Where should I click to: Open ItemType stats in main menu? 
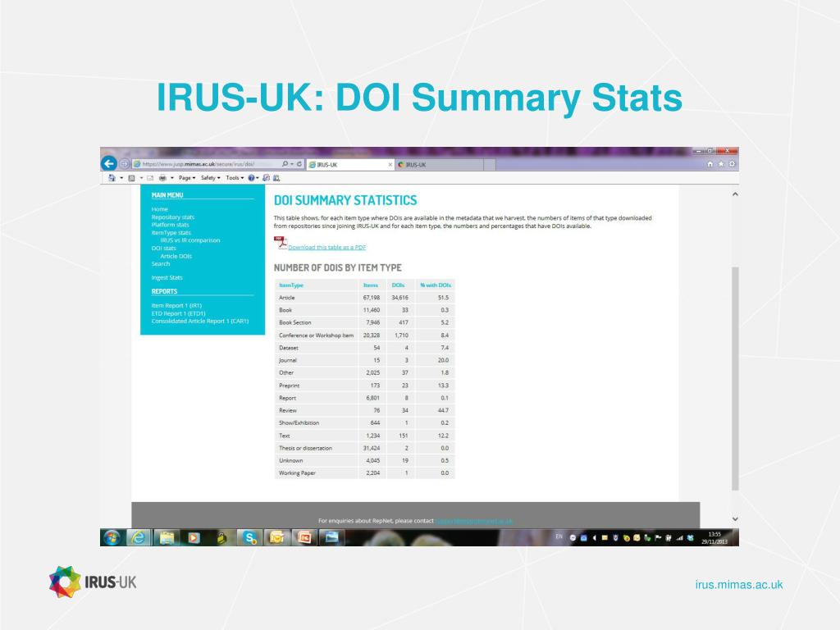coord(171,232)
